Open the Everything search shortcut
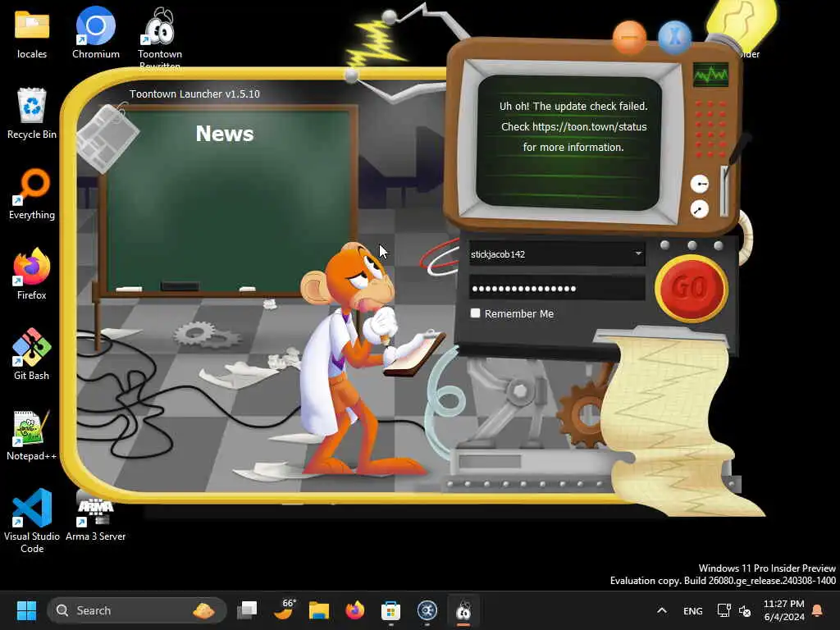 pyautogui.click(x=32, y=194)
